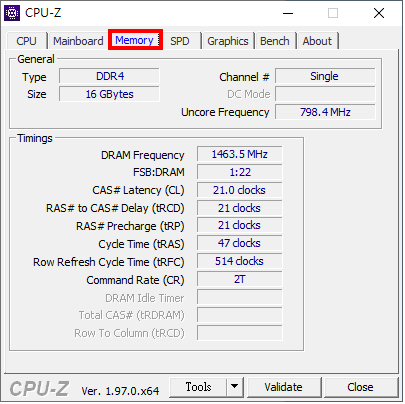
Task: Click the Uncore Frequency value box
Action: [x=325, y=112]
